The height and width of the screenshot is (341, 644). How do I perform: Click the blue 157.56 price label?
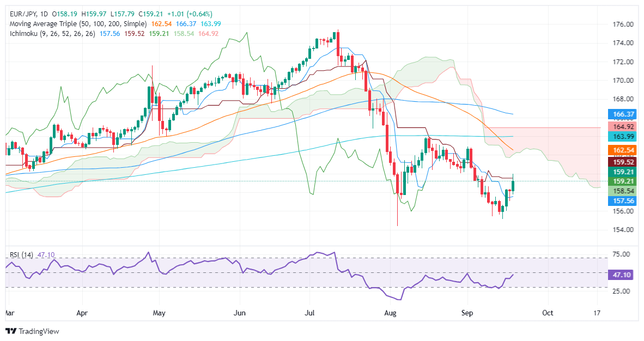[623, 200]
